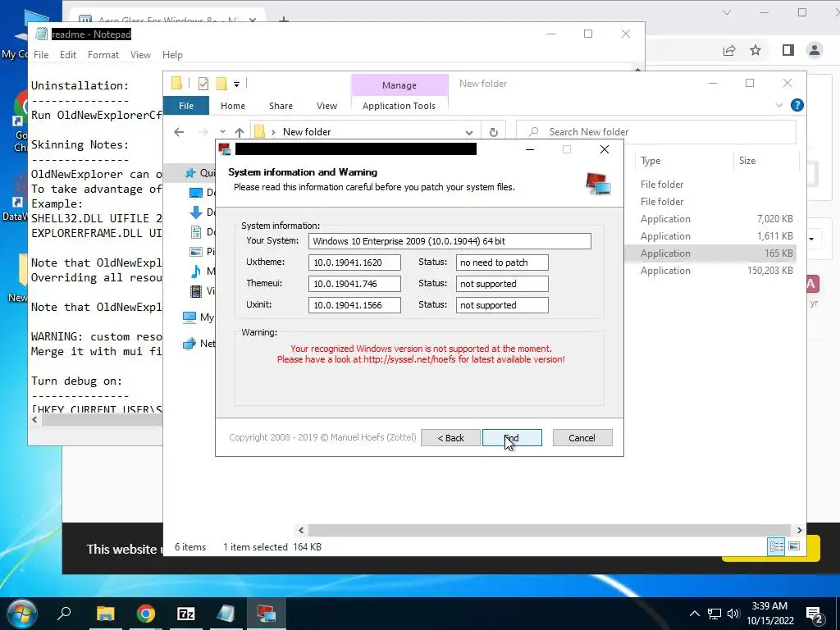
Task: Click the network icon in the system tray
Action: 714,614
